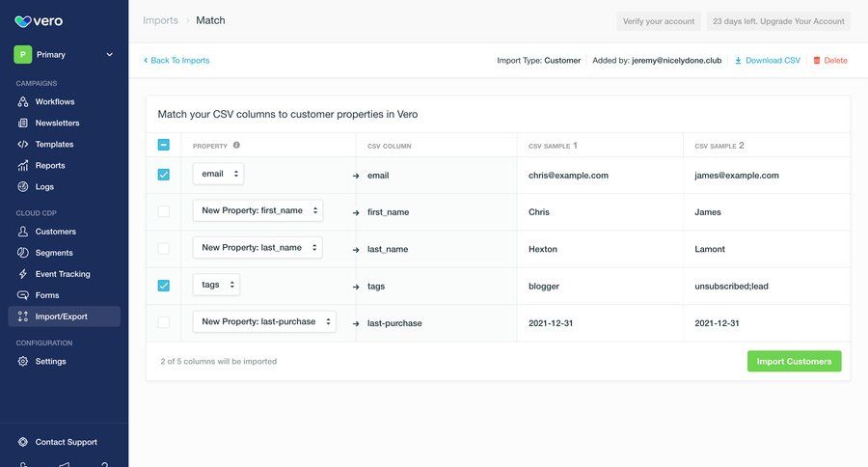
Task: Click the jeremy@nicelydone.club address
Action: tap(676, 61)
